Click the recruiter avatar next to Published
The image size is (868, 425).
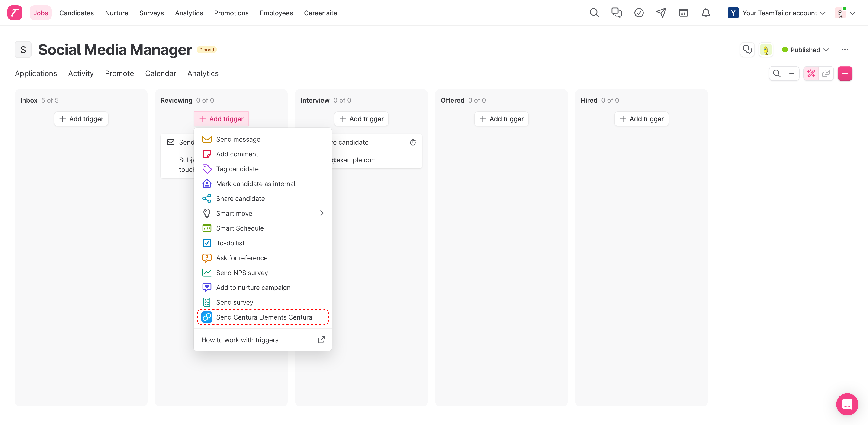[x=765, y=50]
